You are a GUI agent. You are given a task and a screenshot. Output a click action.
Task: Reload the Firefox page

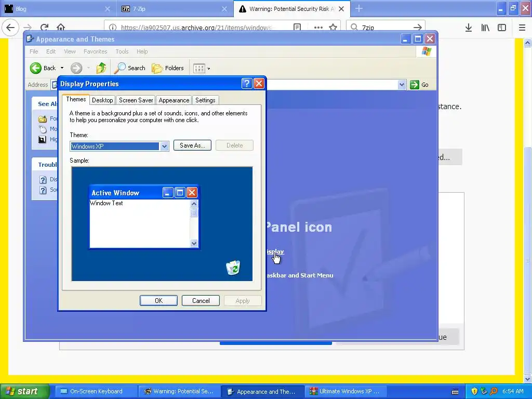(x=44, y=27)
